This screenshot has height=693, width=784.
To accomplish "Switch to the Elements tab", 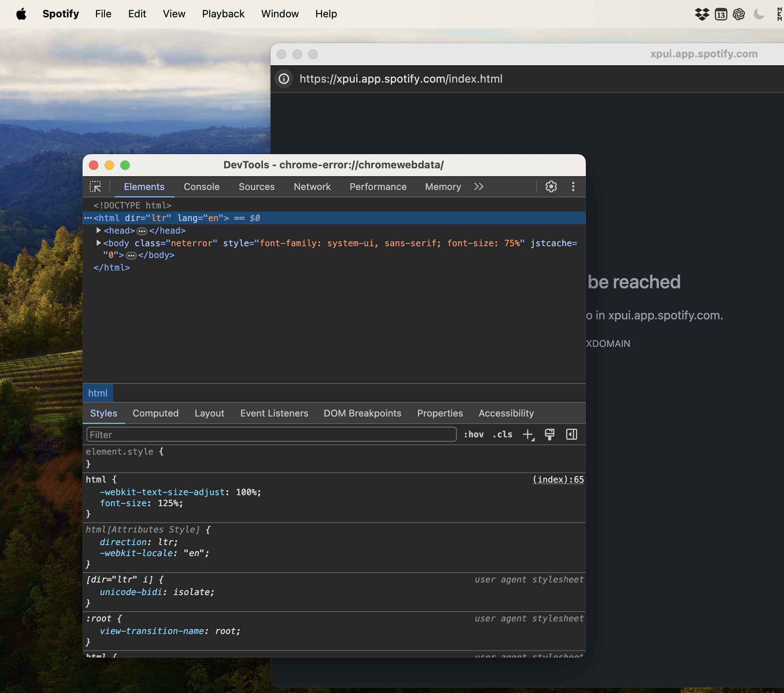I will 144,187.
